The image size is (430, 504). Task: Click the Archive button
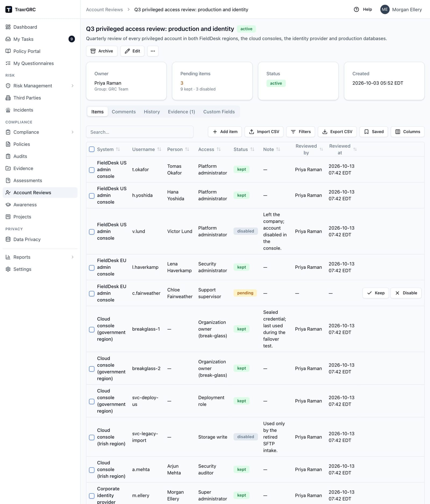pyautogui.click(x=102, y=51)
